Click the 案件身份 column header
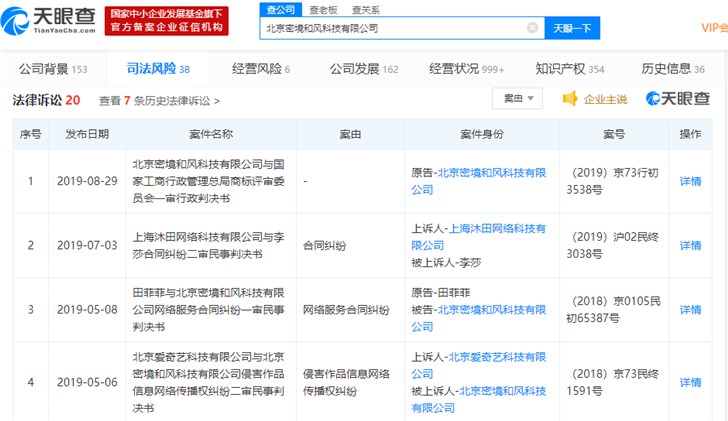 482,134
